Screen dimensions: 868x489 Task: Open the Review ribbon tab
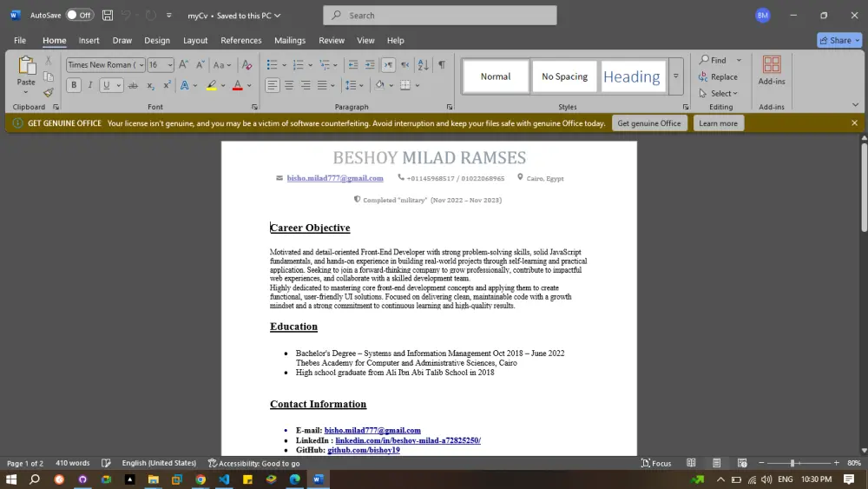(x=332, y=41)
